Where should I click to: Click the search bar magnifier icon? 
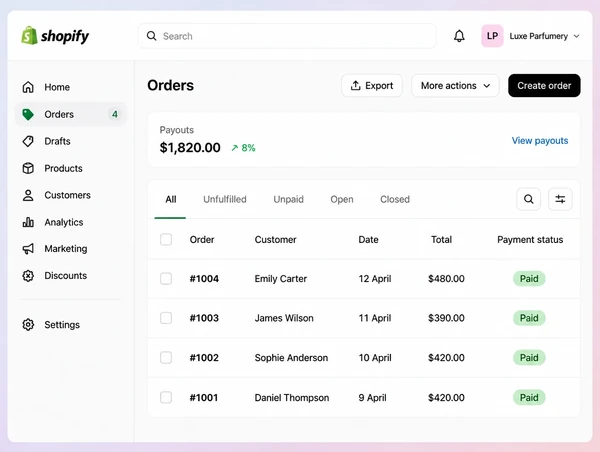click(x=152, y=36)
